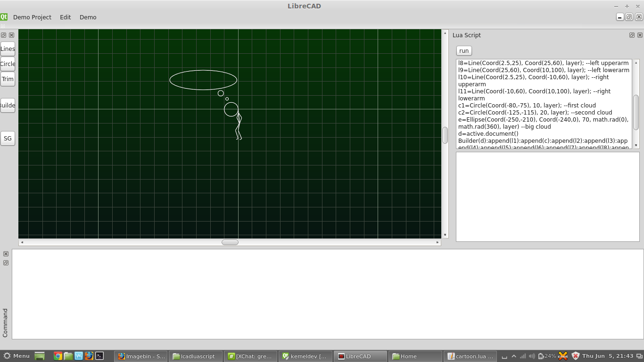The width and height of the screenshot is (644, 362).
Task: Click the Lua script code editor
Action: coord(544,104)
